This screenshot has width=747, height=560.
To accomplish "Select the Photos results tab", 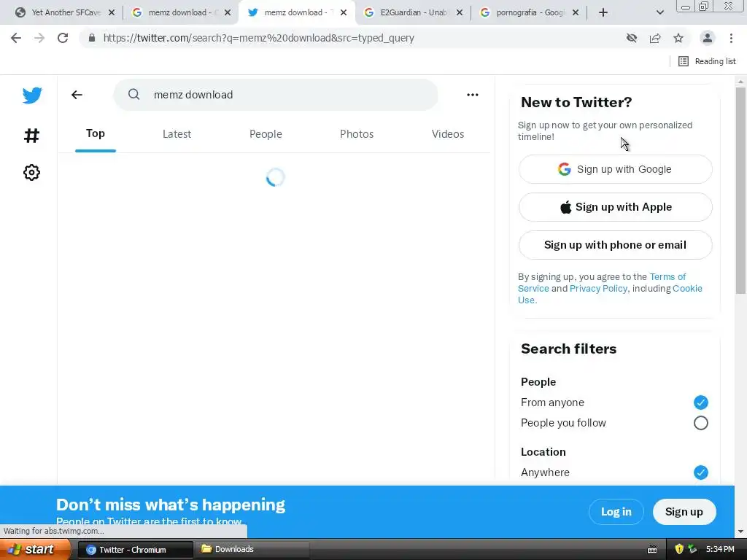I will [357, 134].
